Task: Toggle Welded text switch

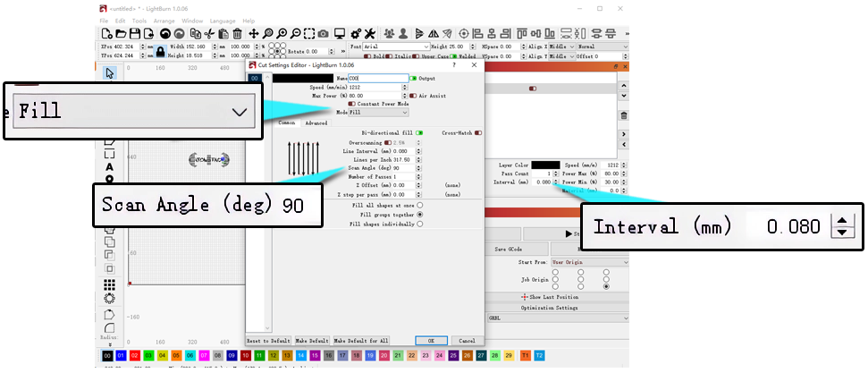Action: coord(453,56)
